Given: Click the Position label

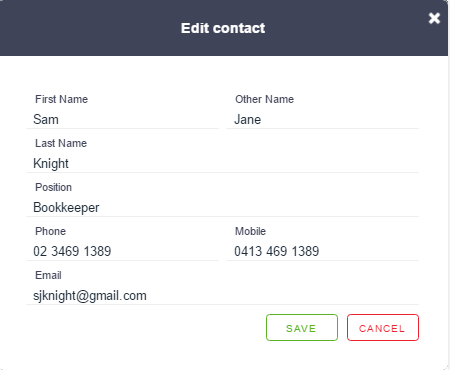Looking at the screenshot, I should click(53, 187).
